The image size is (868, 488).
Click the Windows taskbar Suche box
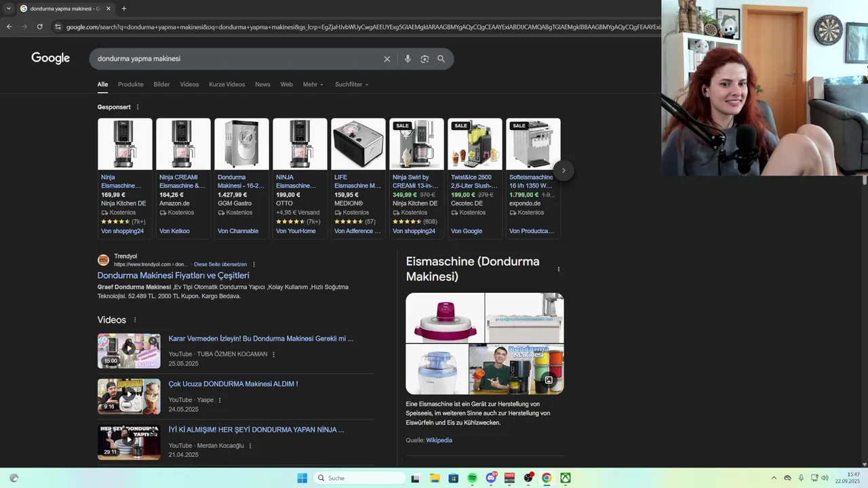tap(361, 478)
